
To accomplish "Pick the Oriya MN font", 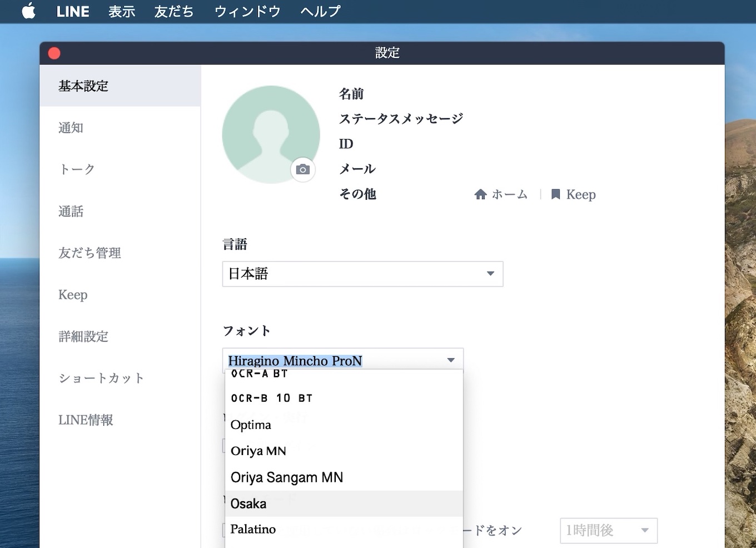I will coord(344,451).
